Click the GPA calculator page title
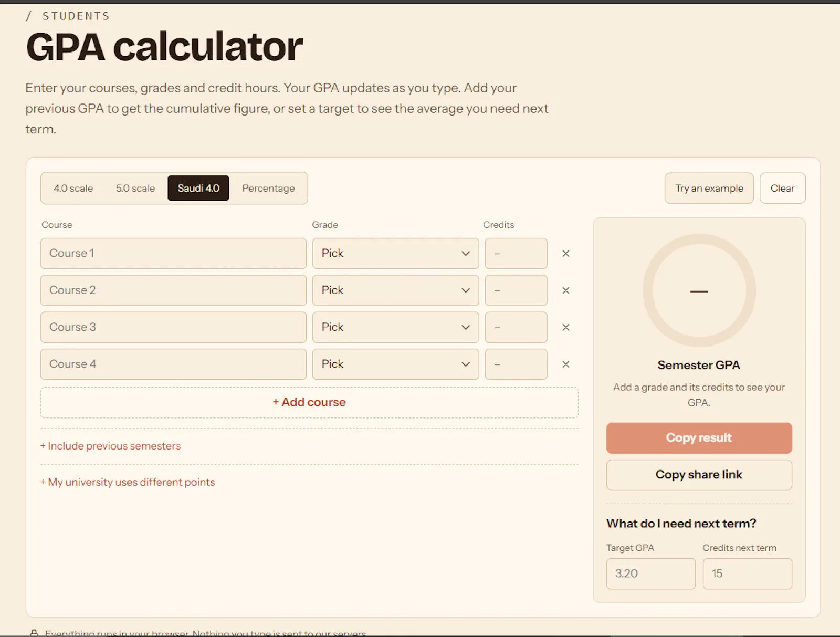840x637 pixels. click(x=164, y=47)
